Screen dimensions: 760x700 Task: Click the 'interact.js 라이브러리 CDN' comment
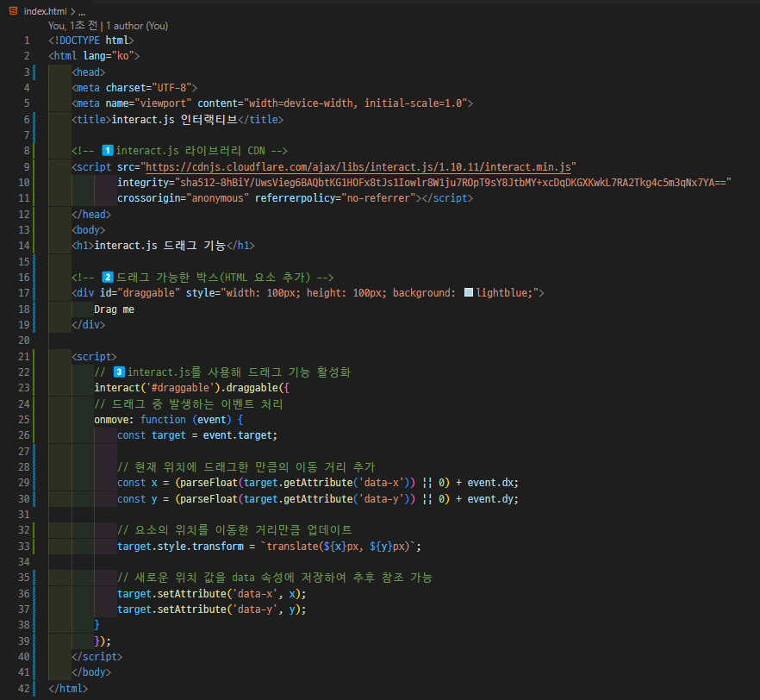tap(179, 151)
